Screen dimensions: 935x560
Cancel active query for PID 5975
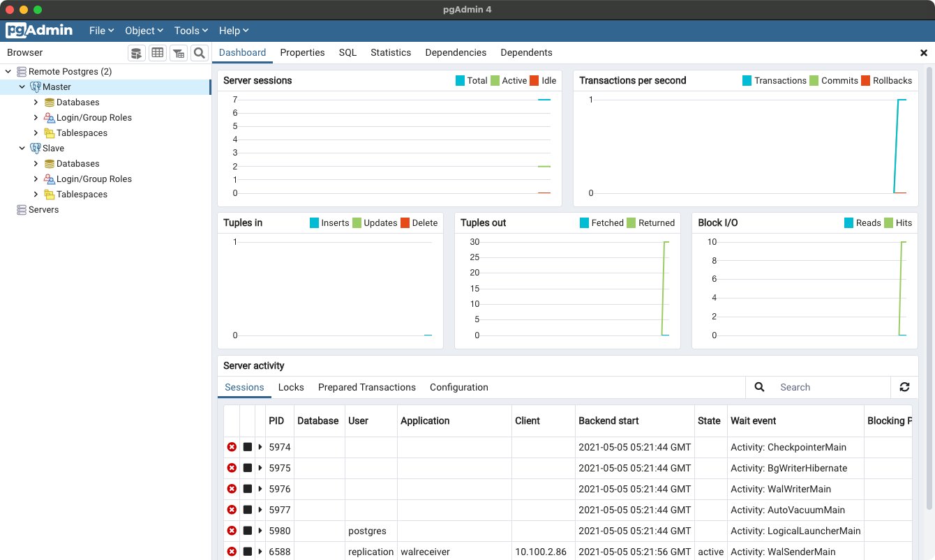(248, 468)
